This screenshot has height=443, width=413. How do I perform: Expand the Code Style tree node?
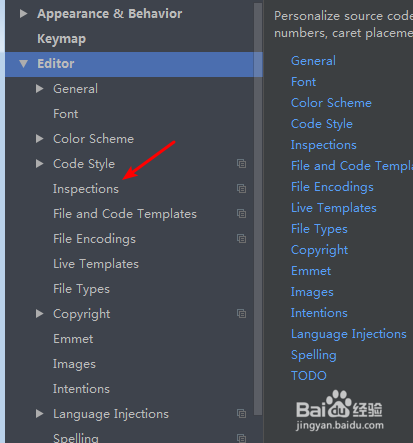[40, 164]
